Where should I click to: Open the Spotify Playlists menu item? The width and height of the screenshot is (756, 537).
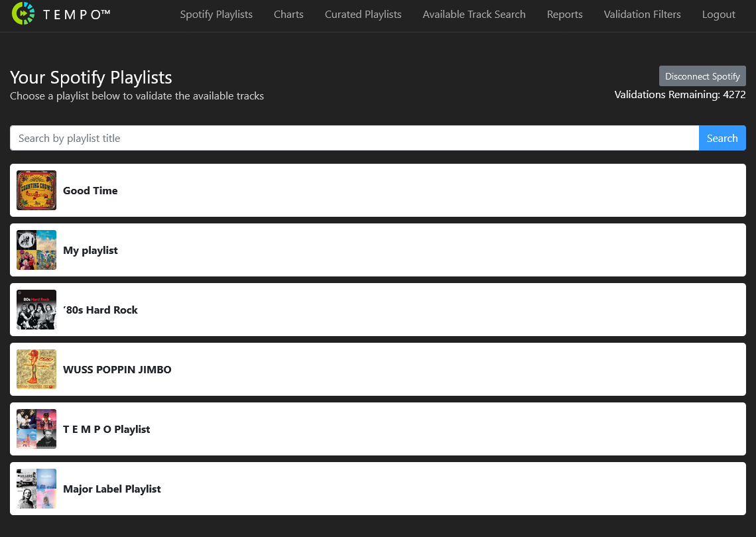click(x=216, y=14)
